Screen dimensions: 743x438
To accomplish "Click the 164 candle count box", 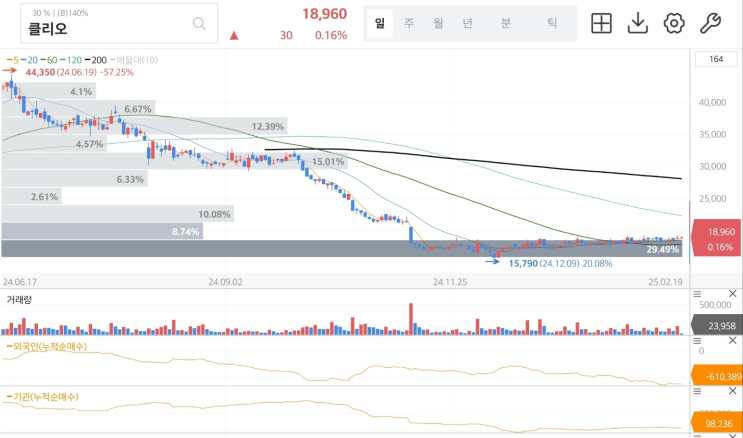I will [x=716, y=59].
